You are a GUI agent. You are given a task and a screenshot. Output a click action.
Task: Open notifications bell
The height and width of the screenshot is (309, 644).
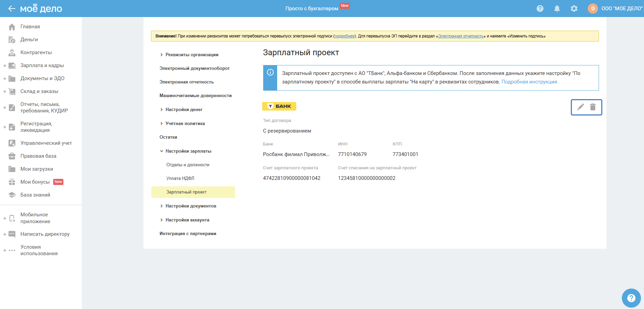point(557,9)
